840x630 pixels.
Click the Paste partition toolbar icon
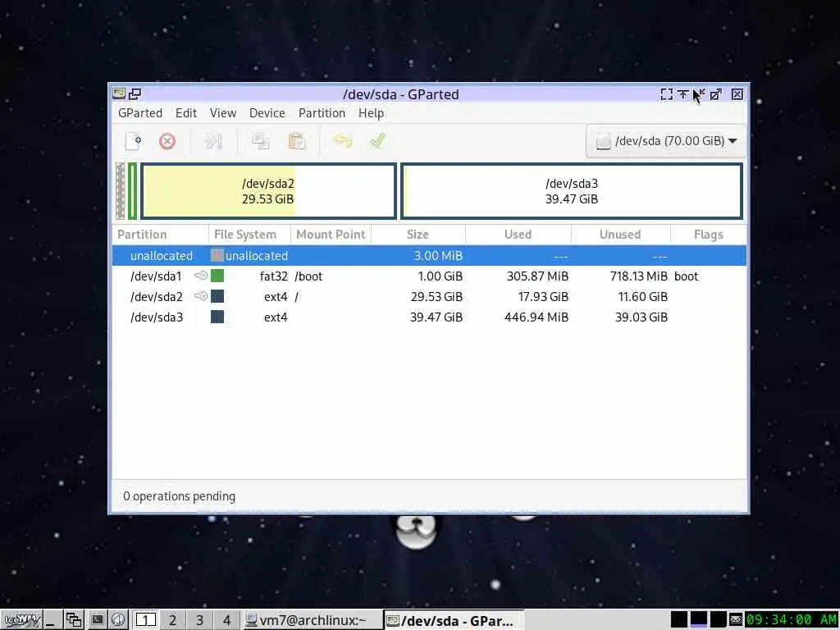296,141
